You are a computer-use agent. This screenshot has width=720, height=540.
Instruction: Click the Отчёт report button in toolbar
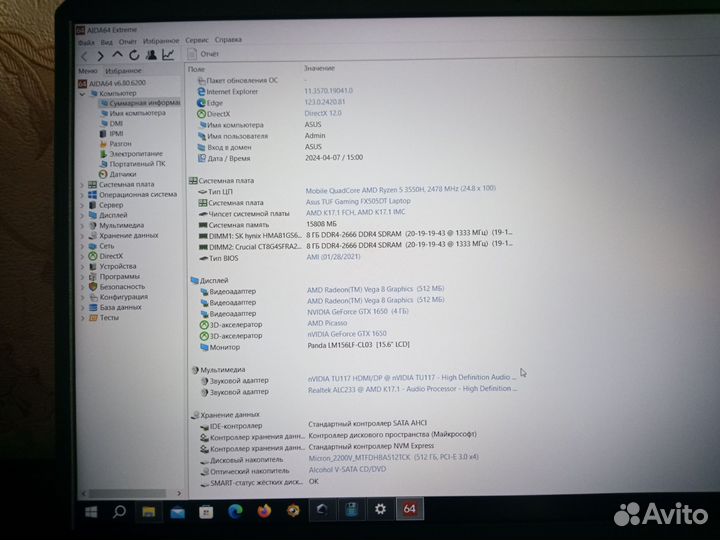click(203, 54)
